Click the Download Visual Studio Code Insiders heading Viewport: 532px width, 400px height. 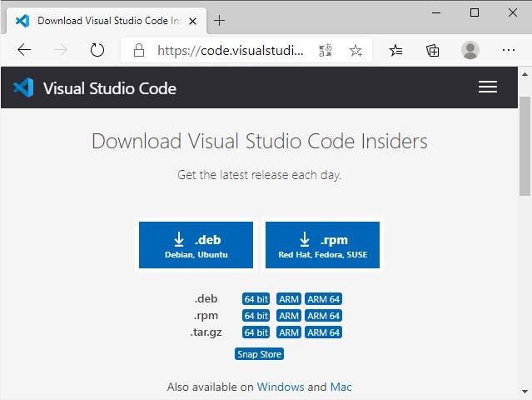(x=260, y=142)
